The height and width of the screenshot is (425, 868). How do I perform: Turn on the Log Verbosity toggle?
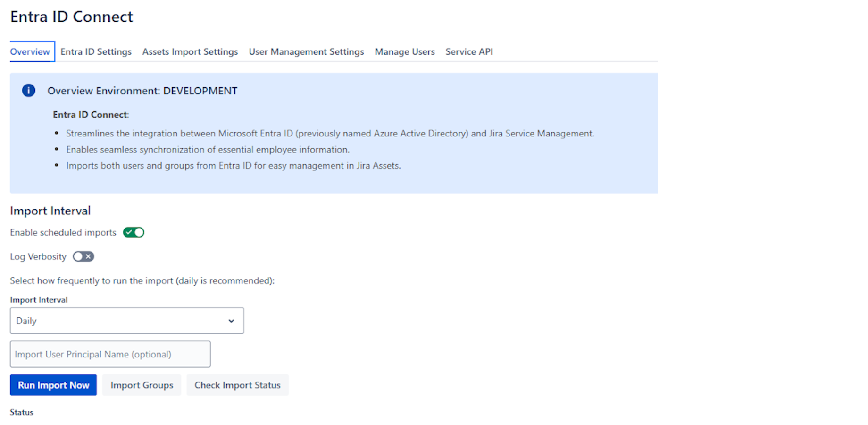tap(83, 256)
